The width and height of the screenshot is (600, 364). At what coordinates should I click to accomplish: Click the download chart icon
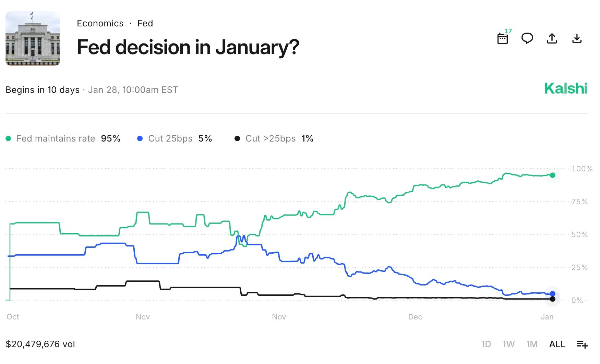click(577, 38)
